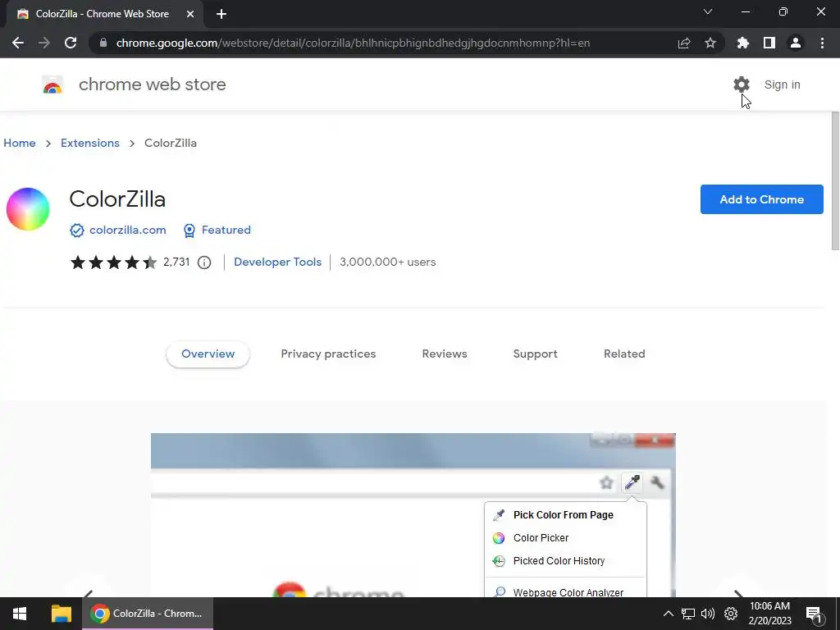Select the ColorZilla browser tab
This screenshot has width=840, height=630.
tap(104, 14)
